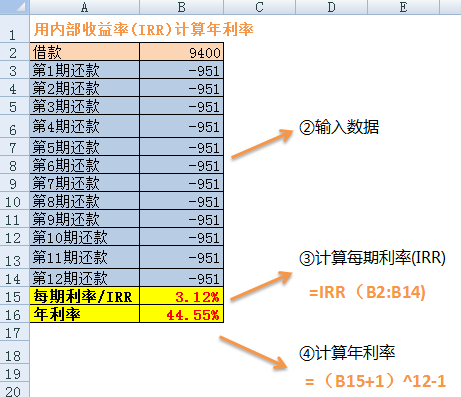
Task: Click the '②输入数据' annotation text
Action: [339, 127]
